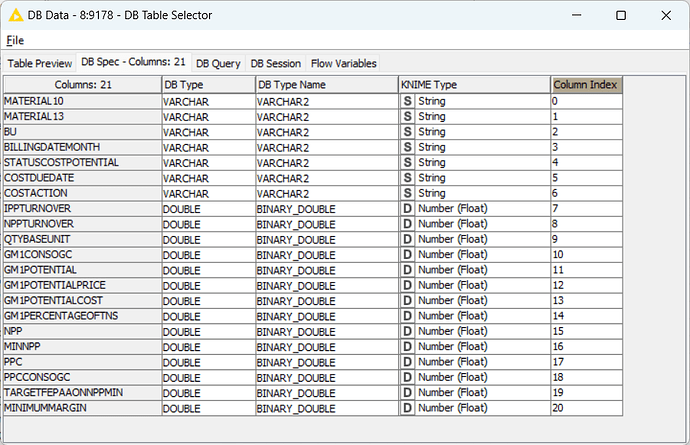Image resolution: width=690 pixels, height=445 pixels.
Task: Click the Double icon in the NPP row
Action: 407,331
